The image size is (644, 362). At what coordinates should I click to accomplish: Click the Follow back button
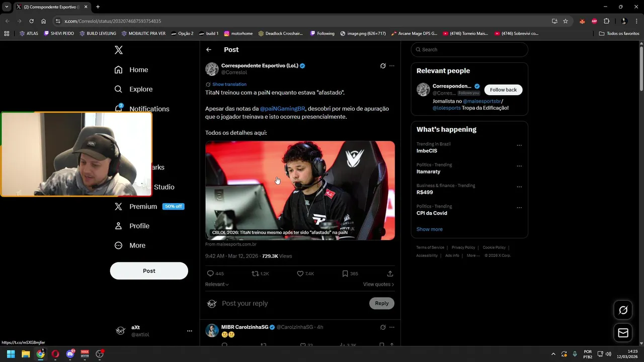point(503,89)
